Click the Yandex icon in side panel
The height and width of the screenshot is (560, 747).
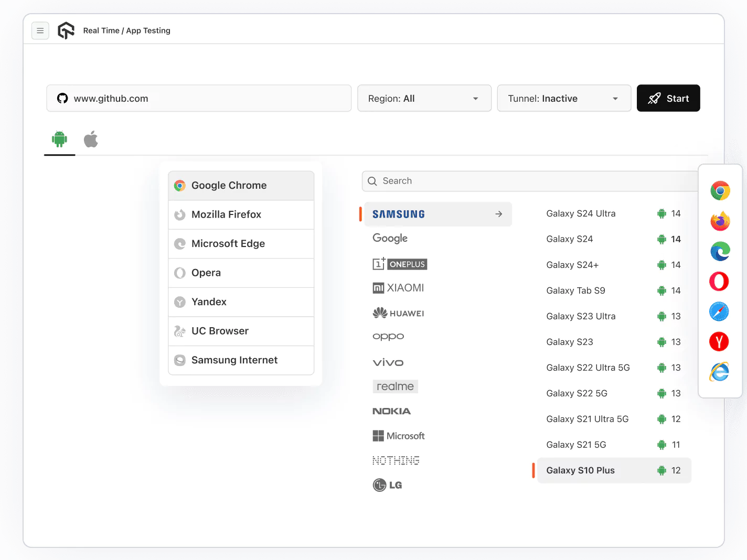pyautogui.click(x=719, y=342)
